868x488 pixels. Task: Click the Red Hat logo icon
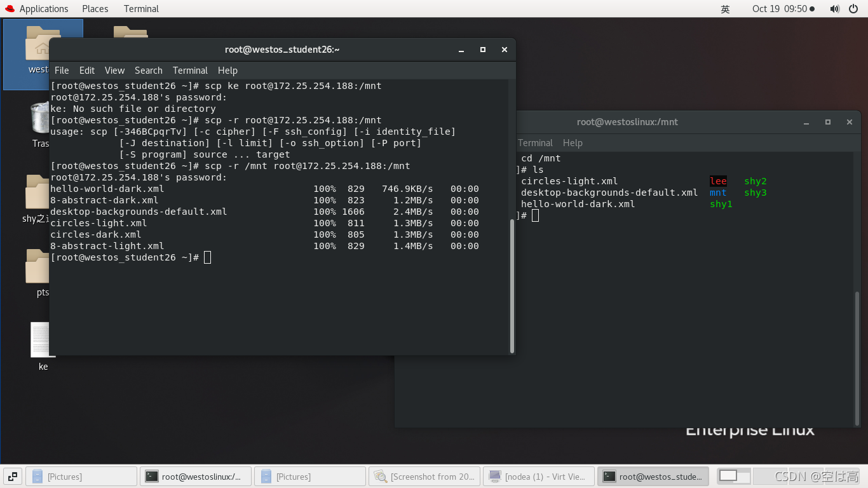click(10, 9)
